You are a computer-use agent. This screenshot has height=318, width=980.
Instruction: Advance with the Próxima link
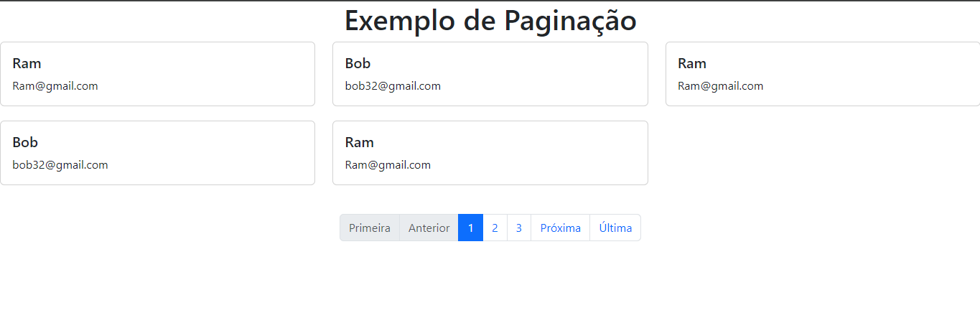tap(561, 228)
